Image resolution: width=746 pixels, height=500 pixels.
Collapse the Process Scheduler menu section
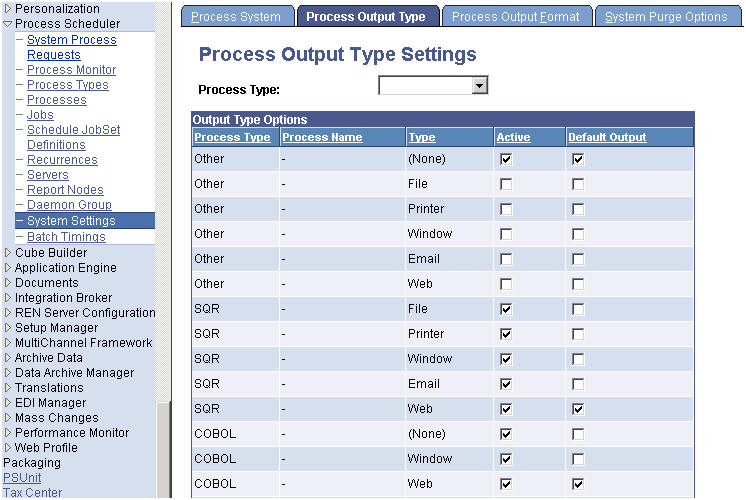pos(8,24)
